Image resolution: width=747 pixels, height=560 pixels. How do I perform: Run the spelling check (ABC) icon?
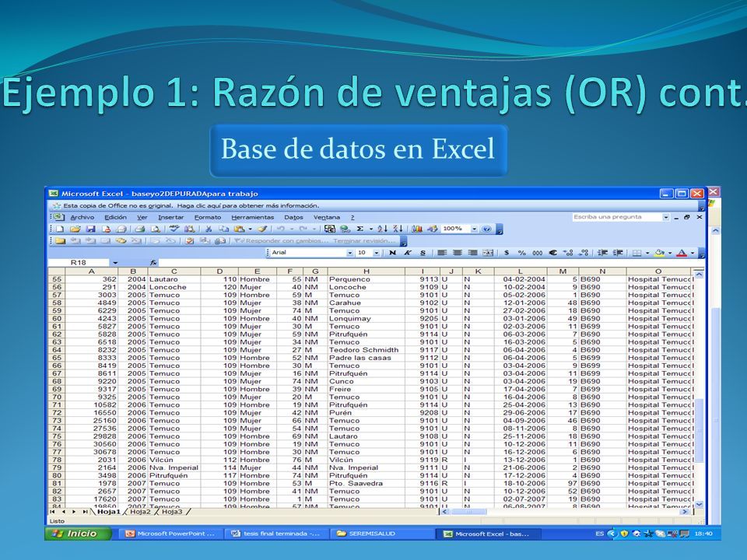174,229
